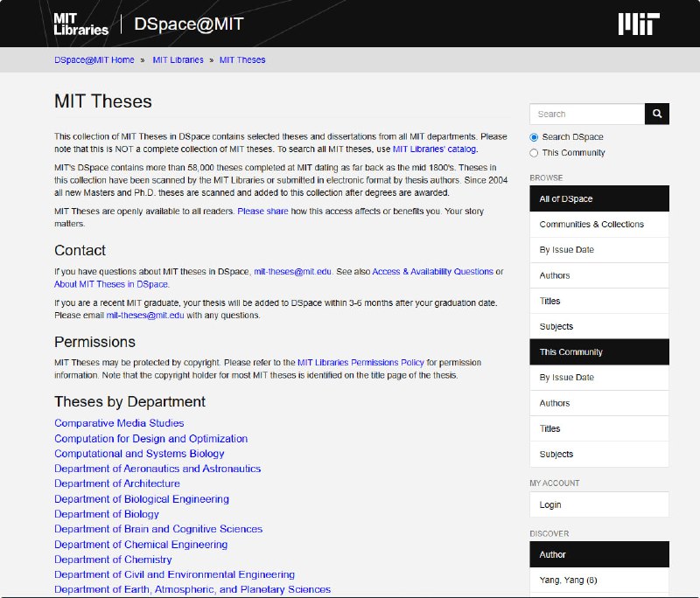The width and height of the screenshot is (700, 598).
Task: Open MIT Libraries Permissions Policy link
Action: (x=360, y=363)
